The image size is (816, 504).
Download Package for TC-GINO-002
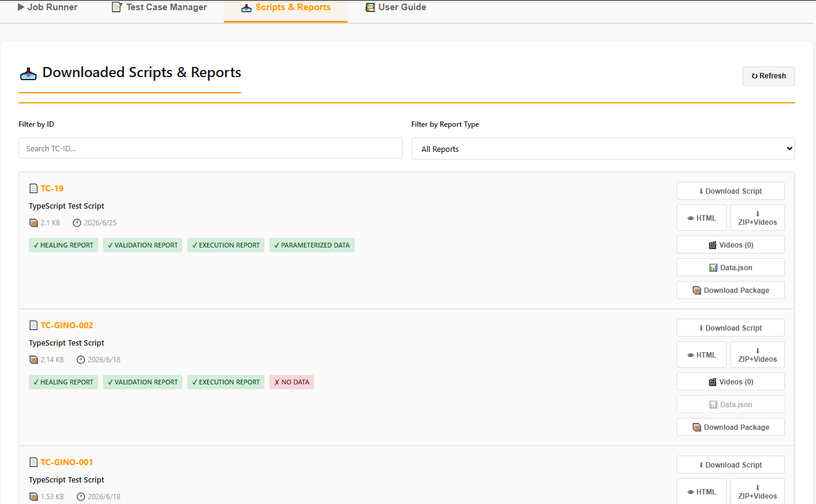[x=730, y=427]
